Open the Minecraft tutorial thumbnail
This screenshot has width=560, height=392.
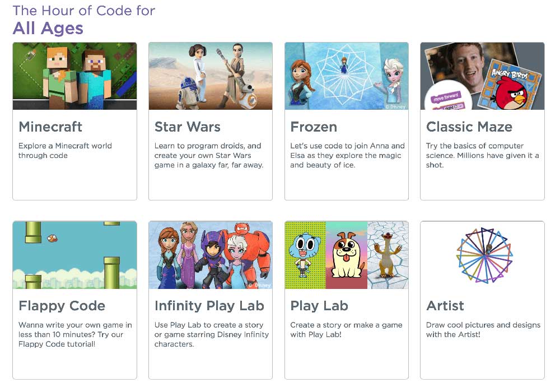point(74,75)
